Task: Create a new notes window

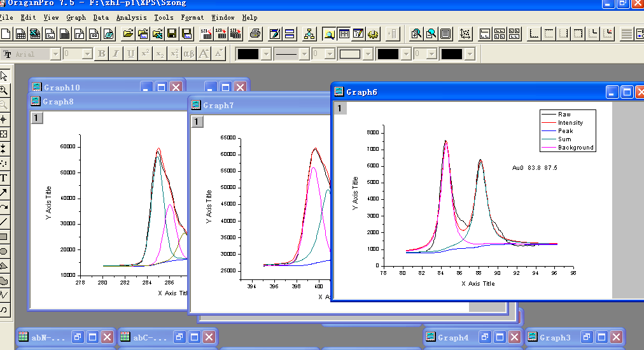Action: pyautogui.click(x=109, y=34)
